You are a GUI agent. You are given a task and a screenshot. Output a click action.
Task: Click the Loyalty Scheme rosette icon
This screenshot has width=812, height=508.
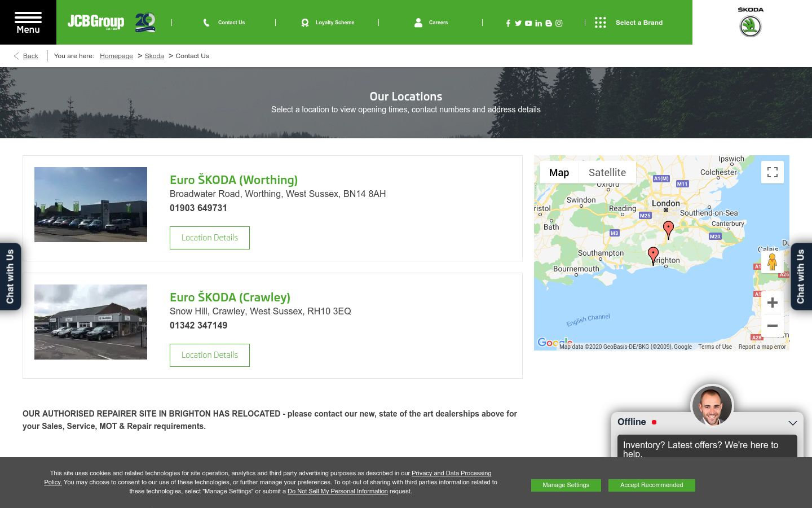pyautogui.click(x=305, y=23)
